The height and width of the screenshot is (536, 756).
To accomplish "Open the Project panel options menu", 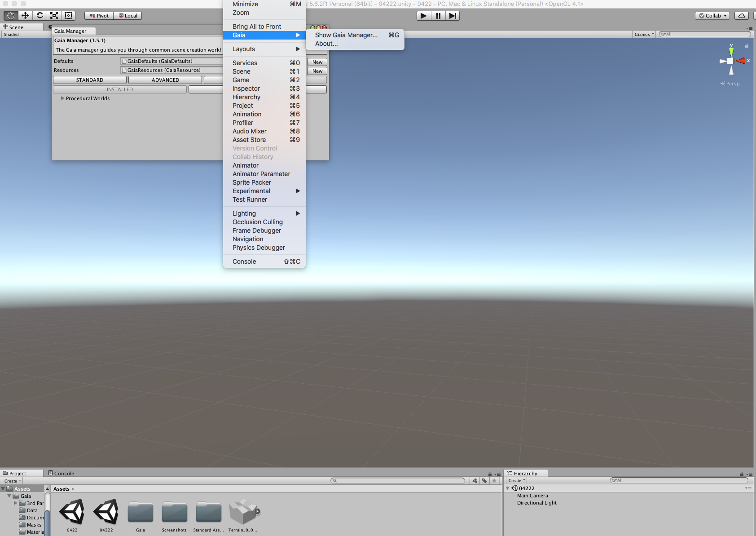I will pos(497,474).
